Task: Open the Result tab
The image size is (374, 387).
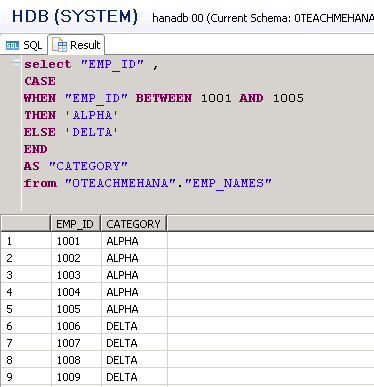Action: (x=77, y=45)
